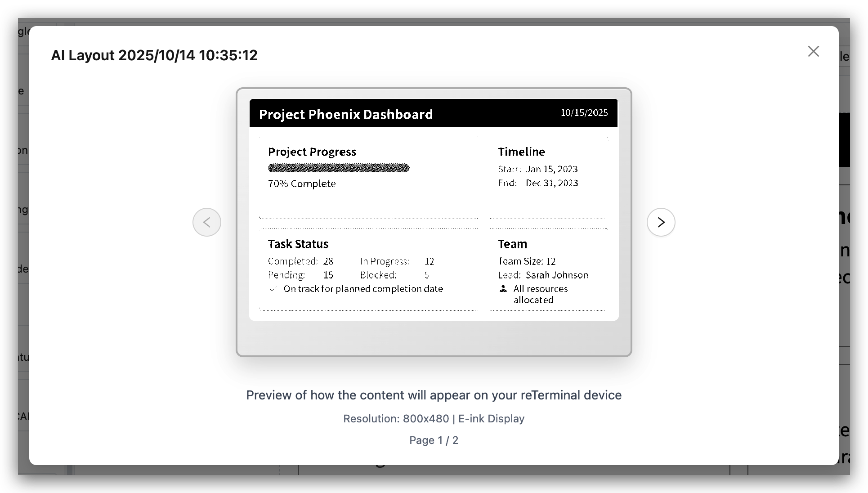Click the person icon beside All resources allocated
Viewport: 868px width, 493px height.
[503, 289]
